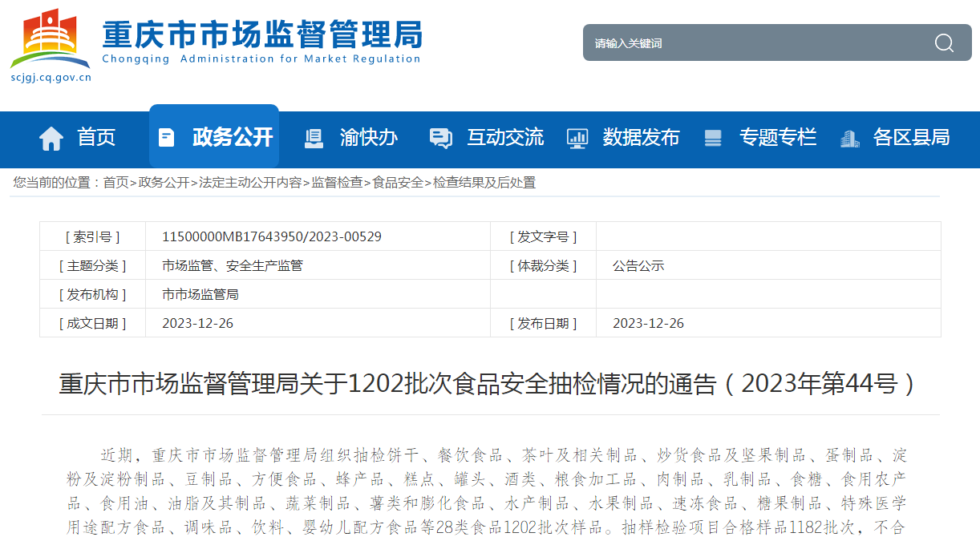Image resolution: width=980 pixels, height=537 pixels.
Task: Open the 政务公开 navigation tab
Action: (214, 136)
